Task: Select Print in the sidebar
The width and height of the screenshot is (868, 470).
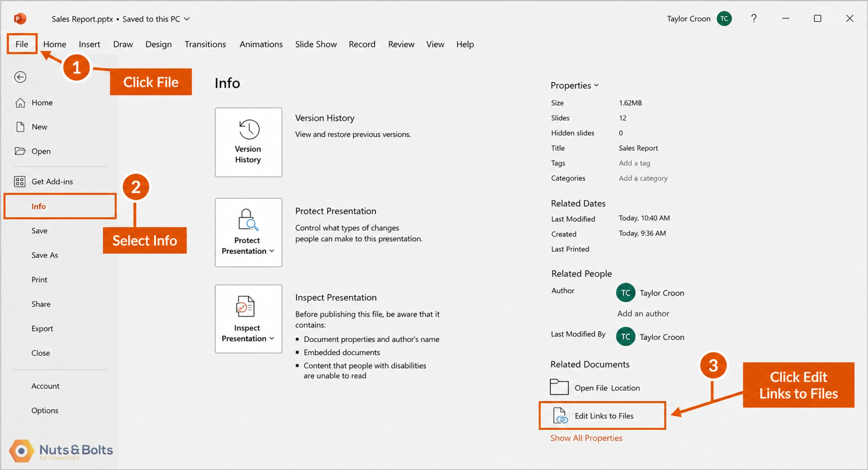Action: pyautogui.click(x=39, y=279)
